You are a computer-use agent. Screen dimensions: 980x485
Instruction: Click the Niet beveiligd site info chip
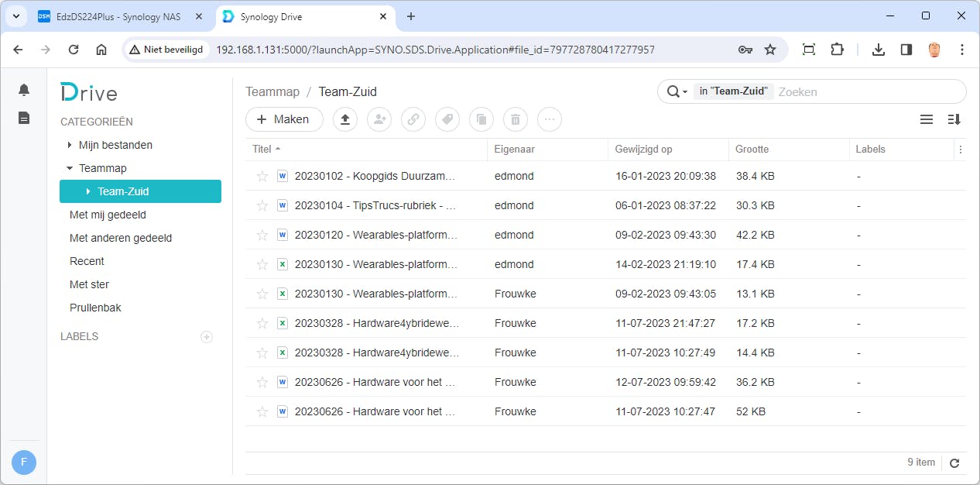[166, 50]
